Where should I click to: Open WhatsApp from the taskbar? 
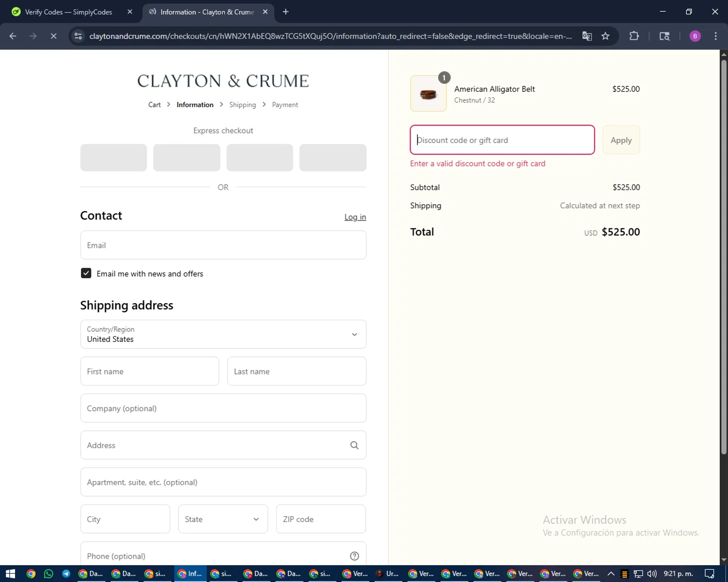49,574
